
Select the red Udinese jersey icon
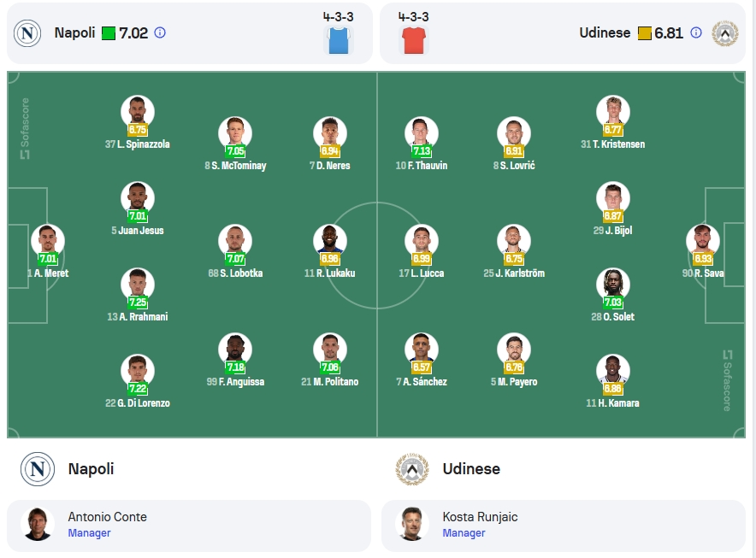coord(414,40)
